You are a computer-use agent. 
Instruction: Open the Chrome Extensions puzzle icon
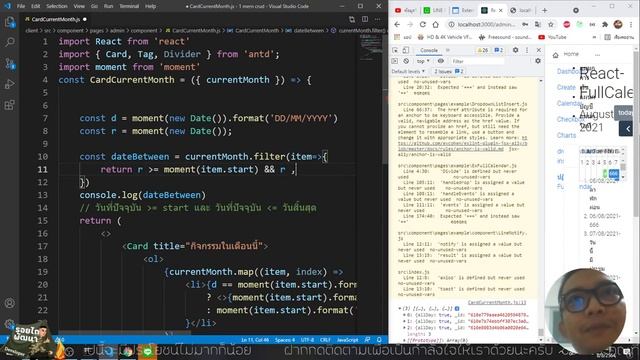pyautogui.click(x=605, y=24)
